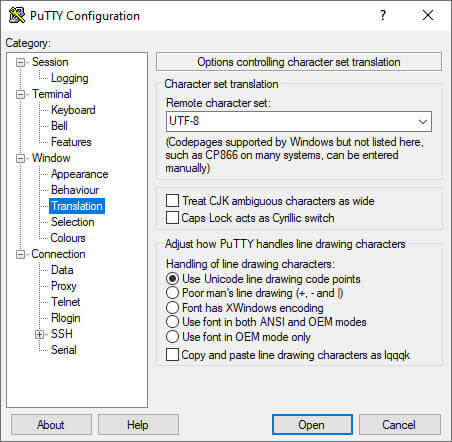Collapse the Session tree node
Image resolution: width=452 pixels, height=442 pixels.
[21, 62]
